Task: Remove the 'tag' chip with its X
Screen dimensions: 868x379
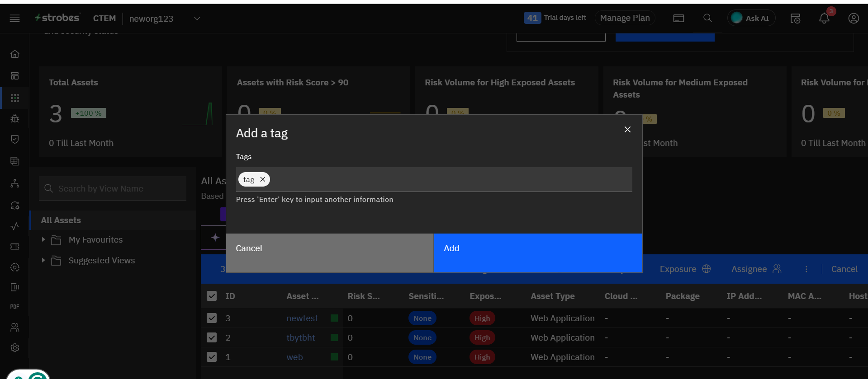Action: [263, 179]
